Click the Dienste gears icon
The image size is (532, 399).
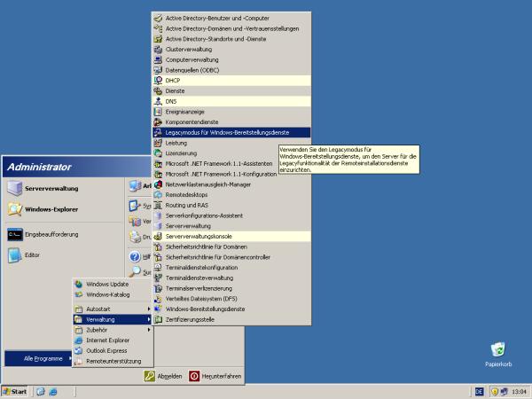[x=158, y=91]
